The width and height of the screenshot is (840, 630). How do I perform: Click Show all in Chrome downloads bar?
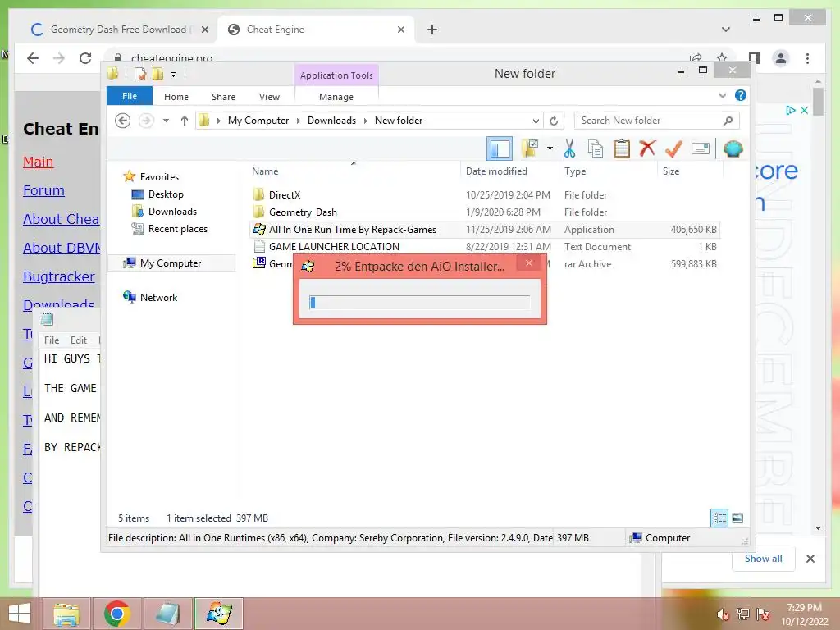click(764, 558)
